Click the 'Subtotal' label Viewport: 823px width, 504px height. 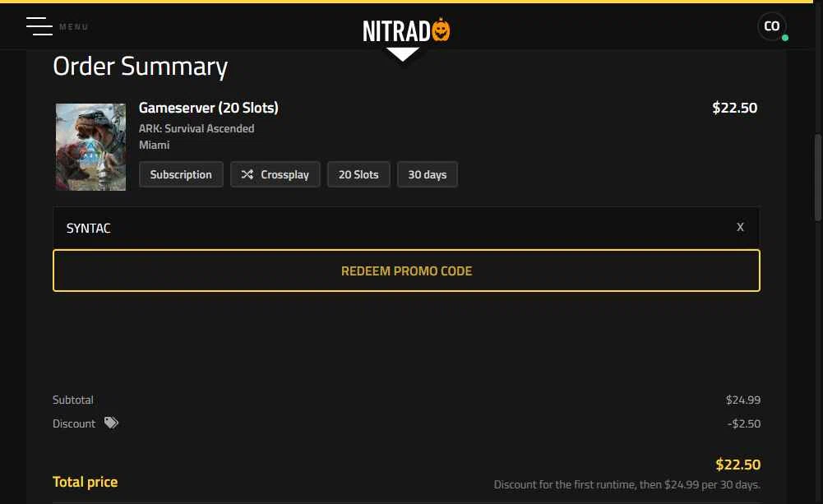[73, 400]
